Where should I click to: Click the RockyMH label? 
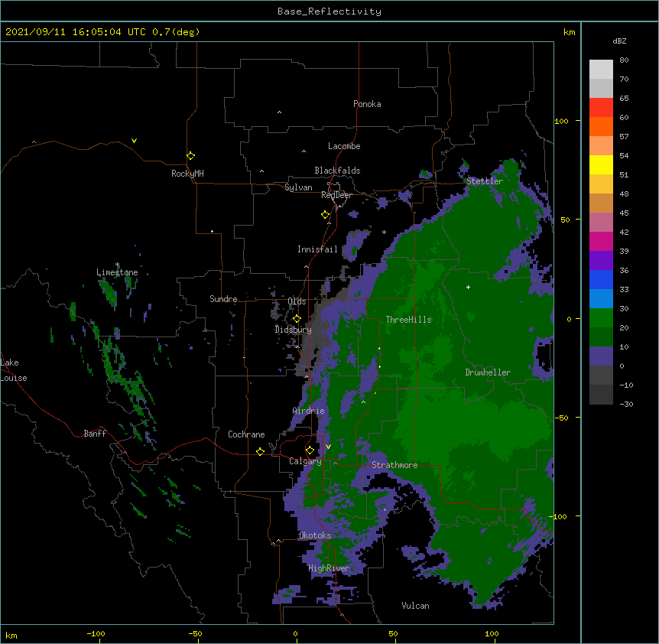(187, 174)
